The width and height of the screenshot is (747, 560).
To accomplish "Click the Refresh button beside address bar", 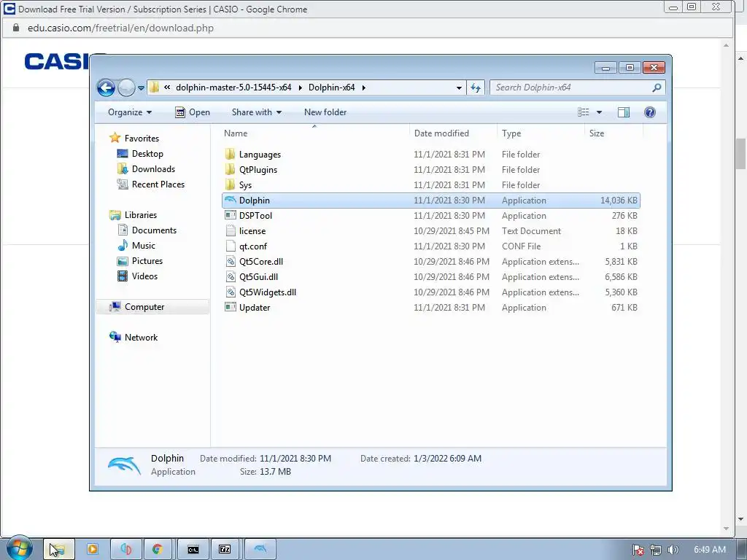I will point(476,87).
